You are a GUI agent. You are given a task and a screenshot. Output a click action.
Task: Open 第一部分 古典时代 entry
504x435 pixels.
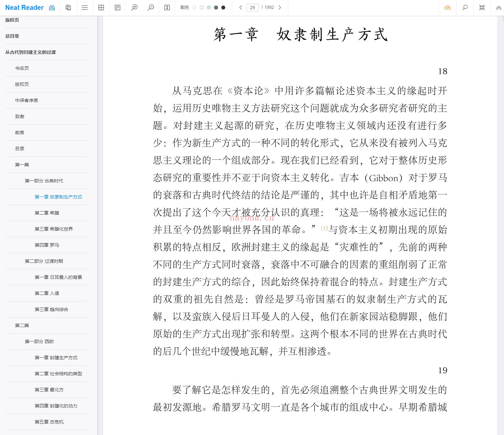[44, 181]
